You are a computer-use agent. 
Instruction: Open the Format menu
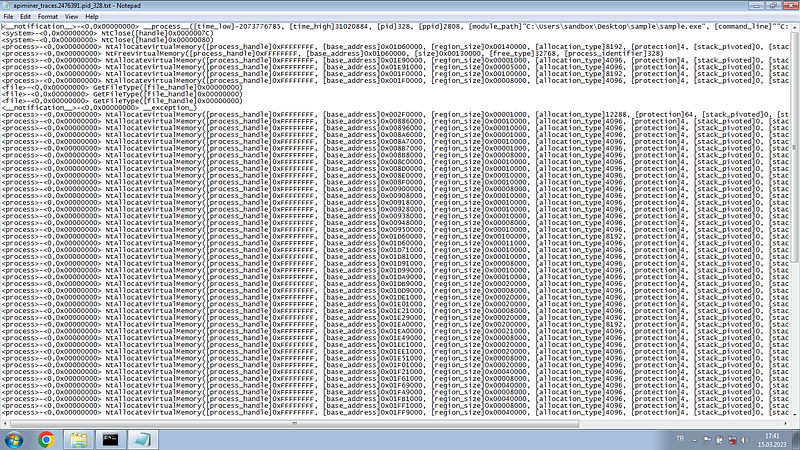coord(47,16)
